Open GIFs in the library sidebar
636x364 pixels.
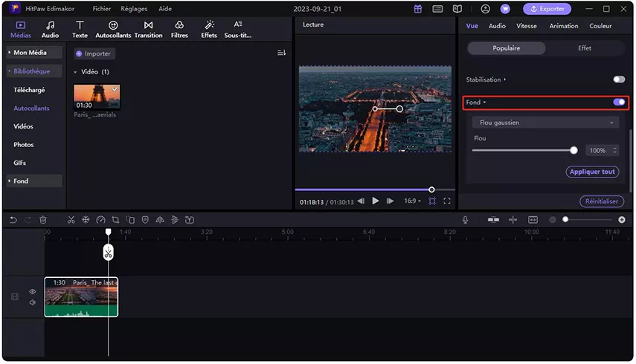click(19, 163)
